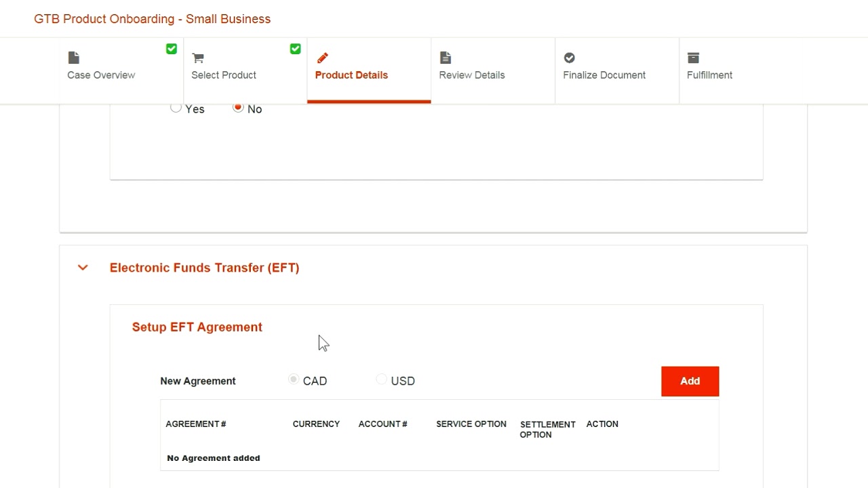Click the Electronic Funds Transfer (EFT) heading
Viewport: 868px width, 488px height.
pos(204,268)
